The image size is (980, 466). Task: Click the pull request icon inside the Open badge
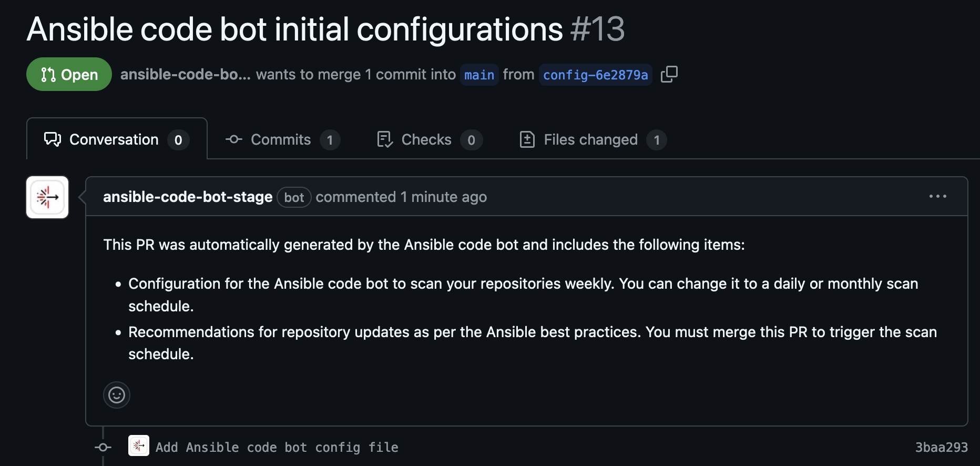tap(47, 74)
